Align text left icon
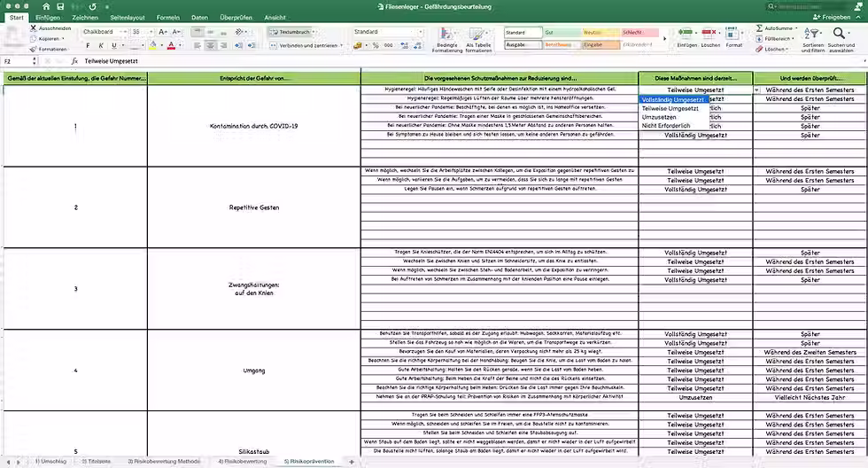The image size is (868, 468). click(198, 45)
